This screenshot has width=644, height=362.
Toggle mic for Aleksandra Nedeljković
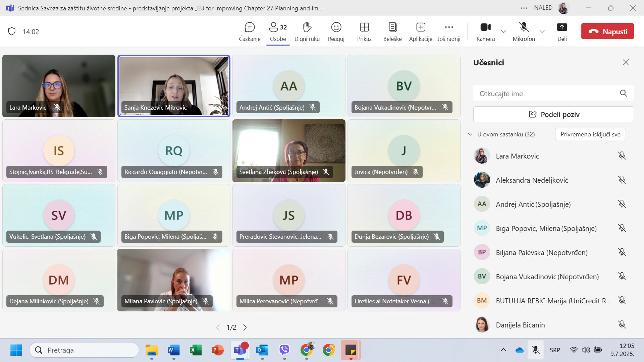click(x=622, y=180)
